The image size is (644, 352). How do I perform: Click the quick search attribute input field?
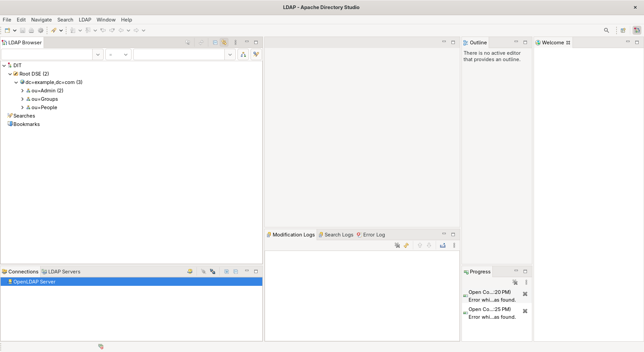pos(47,54)
